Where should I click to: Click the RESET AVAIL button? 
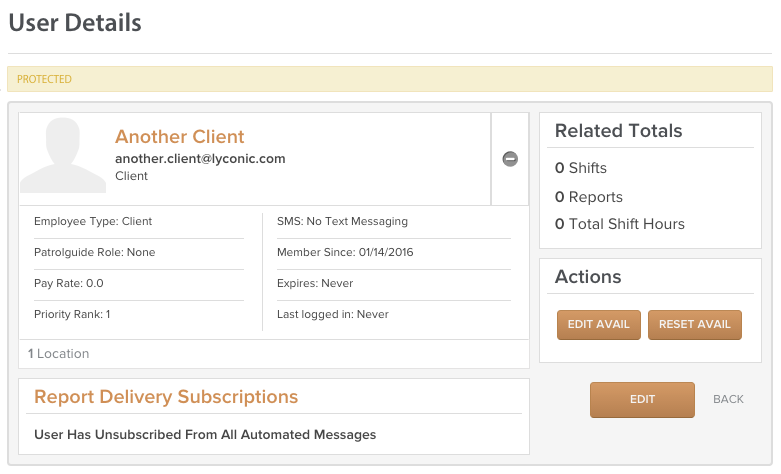pyautogui.click(x=694, y=325)
